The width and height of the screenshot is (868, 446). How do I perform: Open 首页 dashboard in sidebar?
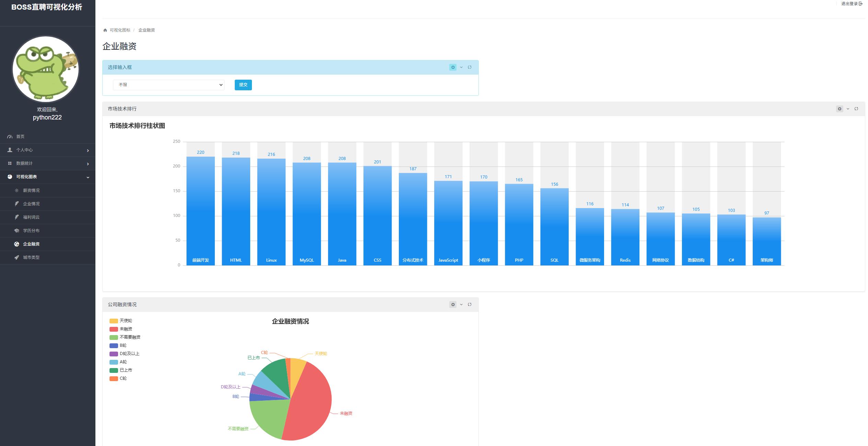point(20,137)
